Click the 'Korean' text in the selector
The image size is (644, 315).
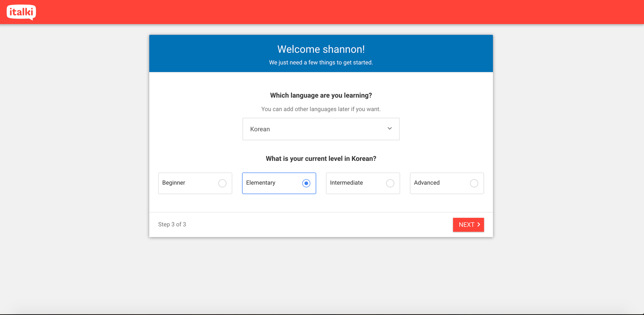260,129
